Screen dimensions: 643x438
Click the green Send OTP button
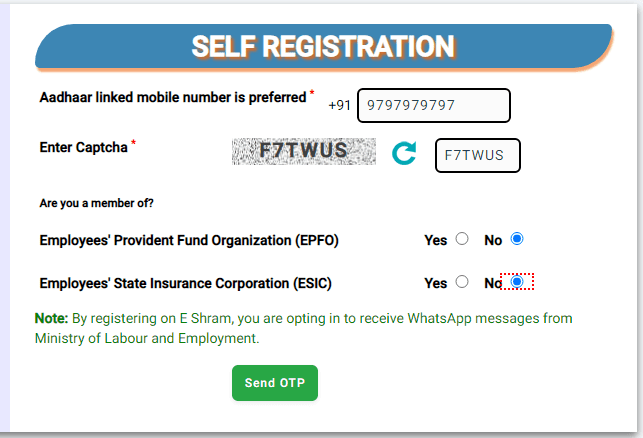(x=275, y=383)
